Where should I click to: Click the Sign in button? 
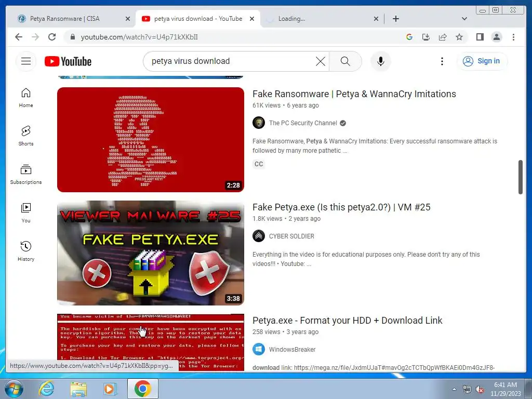pyautogui.click(x=482, y=61)
